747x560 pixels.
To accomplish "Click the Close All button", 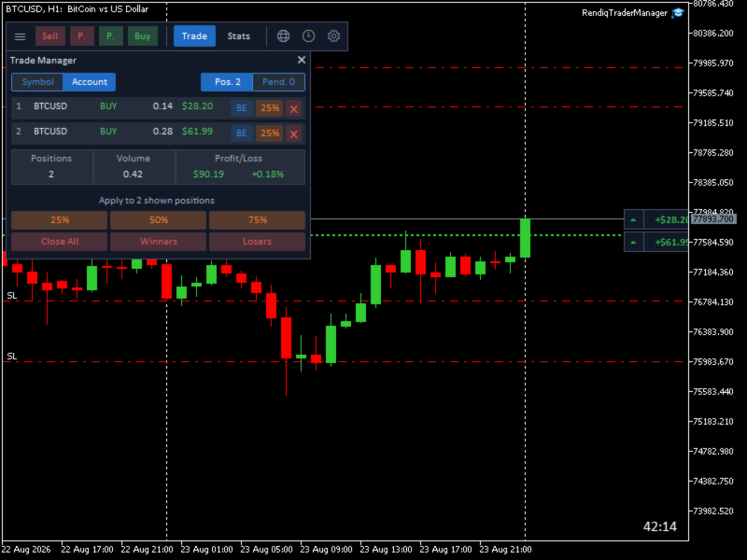I will pos(60,242).
